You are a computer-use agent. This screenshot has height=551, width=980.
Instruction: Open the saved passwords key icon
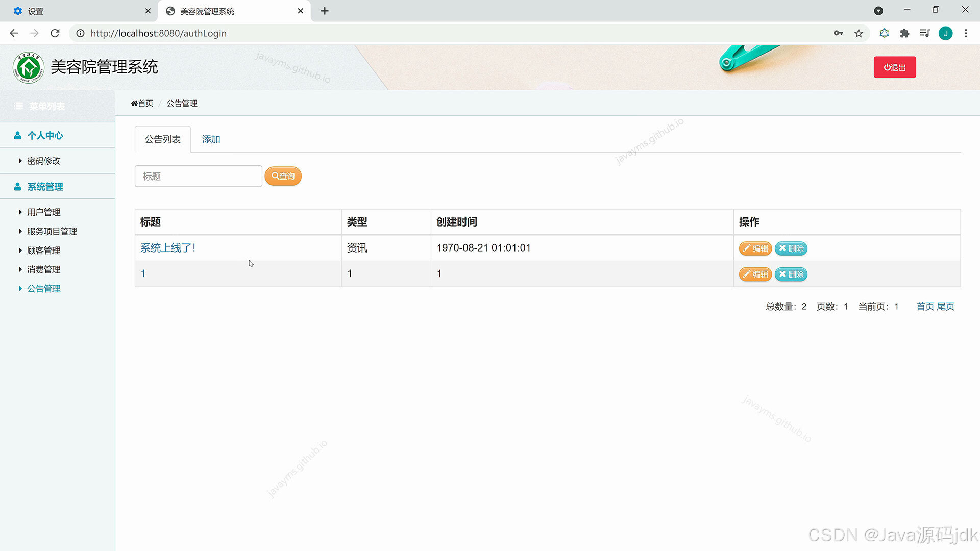point(838,33)
